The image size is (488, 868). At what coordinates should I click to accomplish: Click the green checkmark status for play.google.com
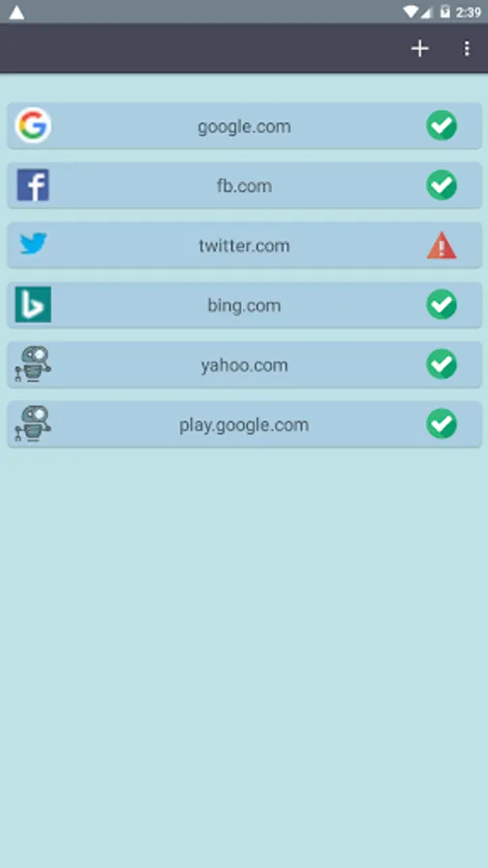[442, 424]
